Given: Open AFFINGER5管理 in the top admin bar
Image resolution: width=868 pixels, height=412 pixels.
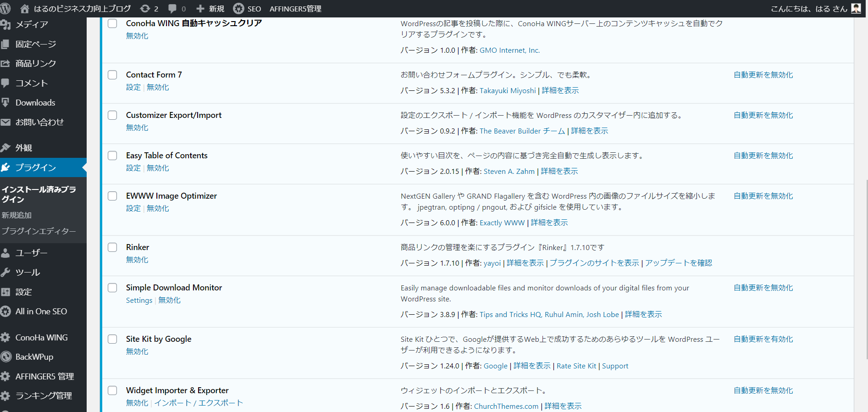Looking at the screenshot, I should point(295,9).
